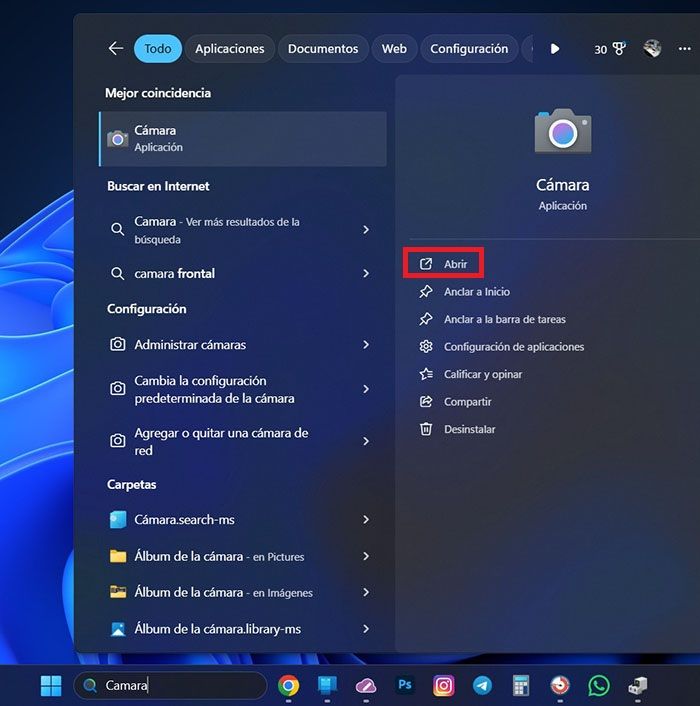Open the blue desktop app on taskbar
Viewport: 700px width, 706px height.
point(327,685)
